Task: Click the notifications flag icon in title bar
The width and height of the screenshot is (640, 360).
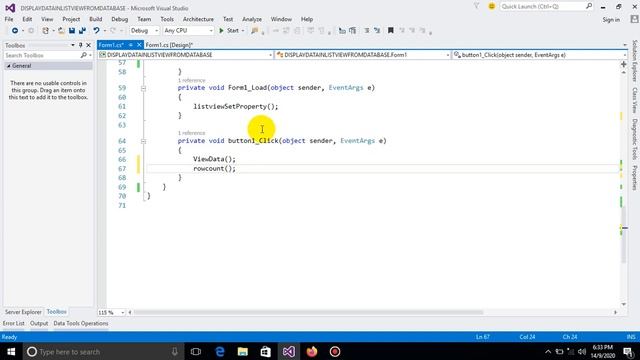Action: (476, 7)
